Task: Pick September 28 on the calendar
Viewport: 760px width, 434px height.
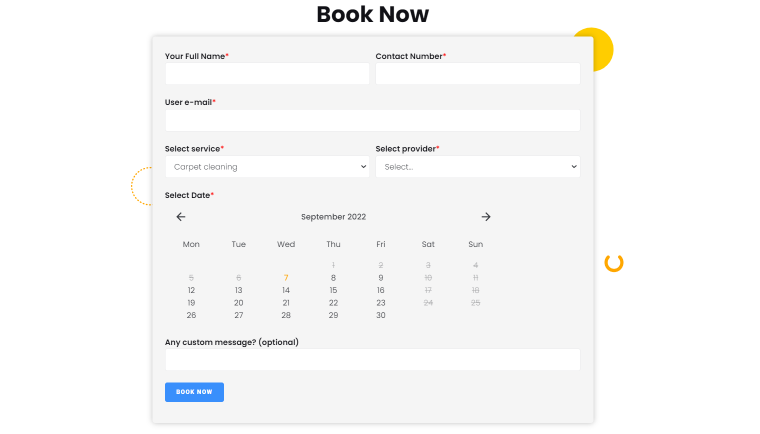Action: coord(286,315)
